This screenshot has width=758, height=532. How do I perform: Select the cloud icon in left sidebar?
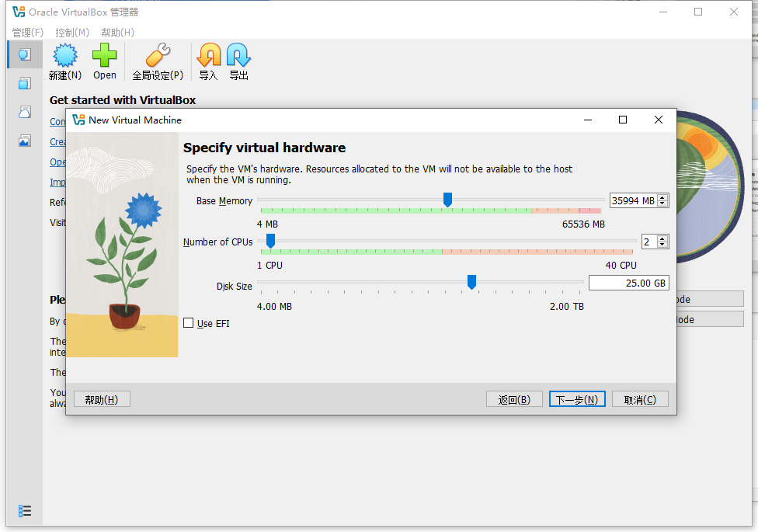pyautogui.click(x=25, y=112)
